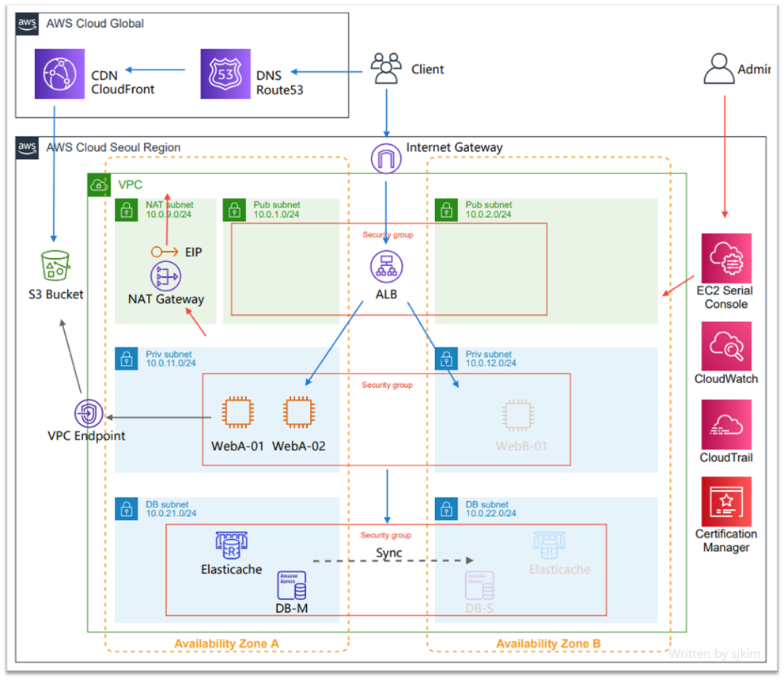Click the WebA-02 instance icon
784x680 pixels.
pyautogui.click(x=297, y=413)
